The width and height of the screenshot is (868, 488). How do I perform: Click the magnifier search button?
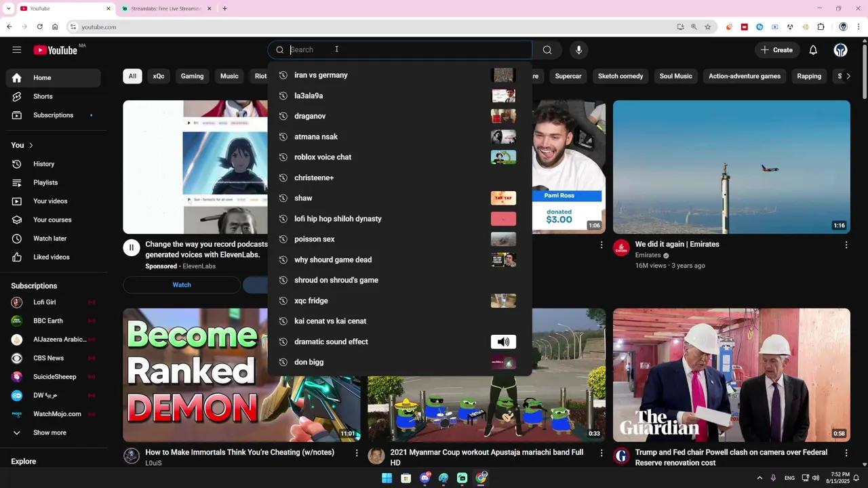point(547,49)
